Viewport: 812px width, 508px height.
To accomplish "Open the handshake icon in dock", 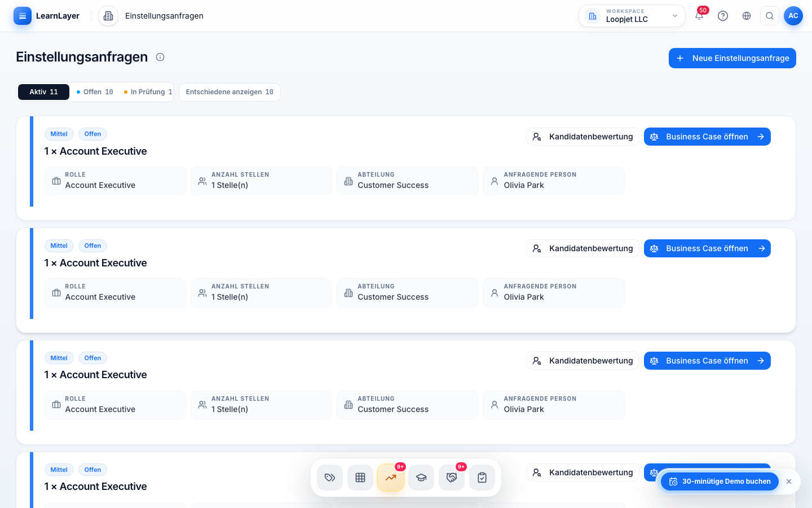I will click(x=452, y=478).
